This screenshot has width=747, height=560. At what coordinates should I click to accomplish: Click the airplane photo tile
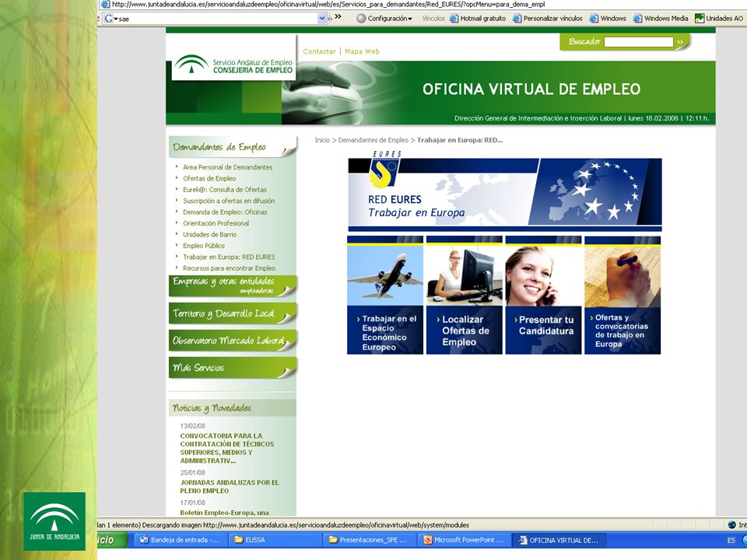385,275
